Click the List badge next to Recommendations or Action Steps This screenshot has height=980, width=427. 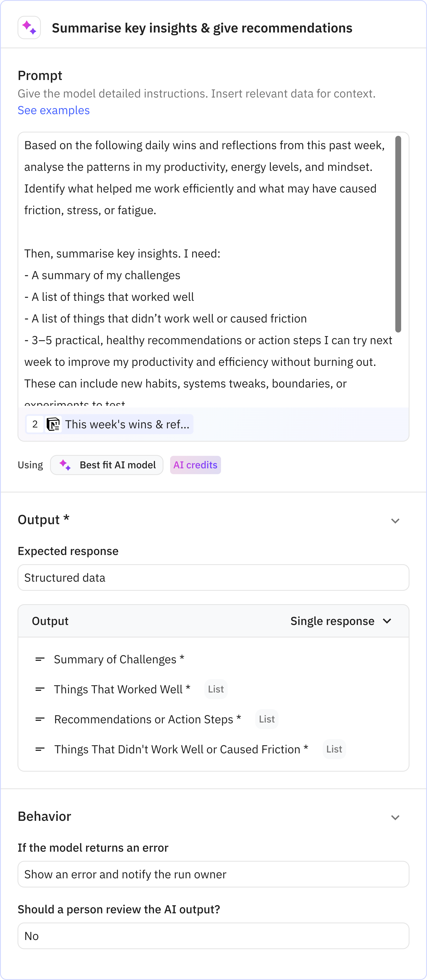pyautogui.click(x=266, y=719)
